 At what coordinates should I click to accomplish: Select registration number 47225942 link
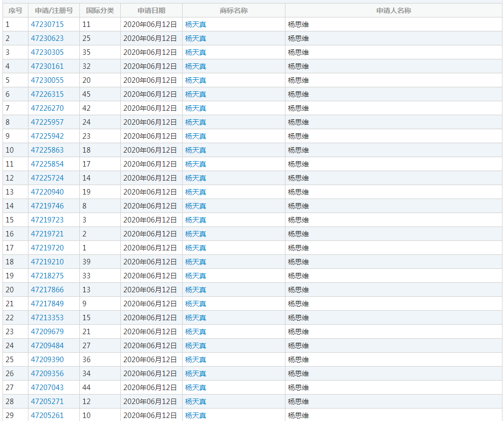[x=47, y=136]
